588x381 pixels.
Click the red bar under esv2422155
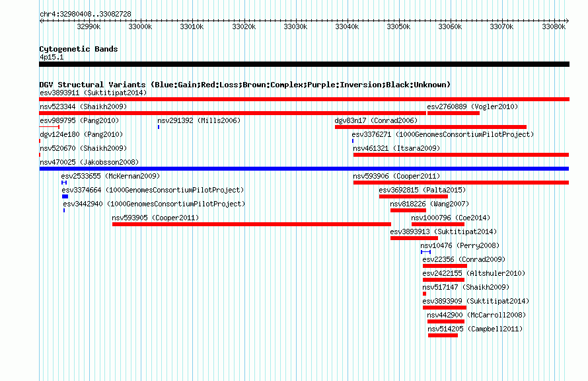coord(443,280)
